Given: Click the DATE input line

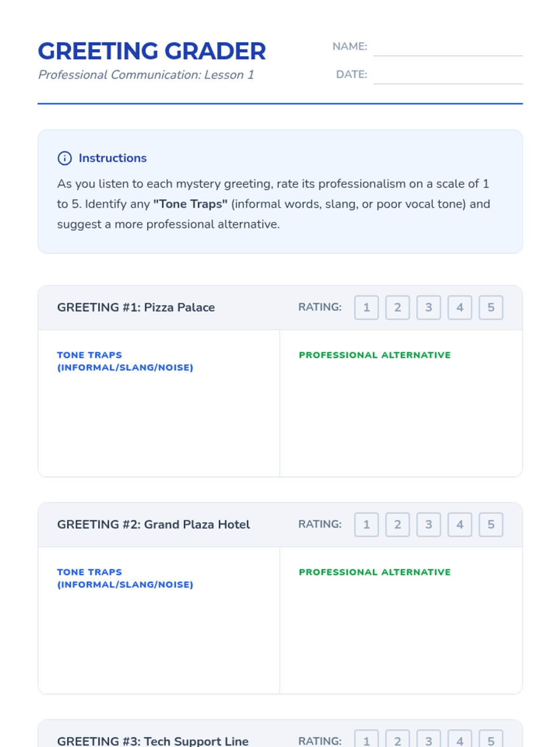Looking at the screenshot, I should pos(448,75).
